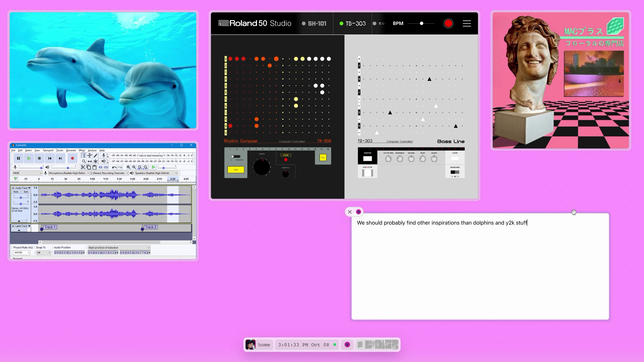The height and width of the screenshot is (362, 644).
Task: Undo the last edit in Concerto
Action: coord(114,167)
